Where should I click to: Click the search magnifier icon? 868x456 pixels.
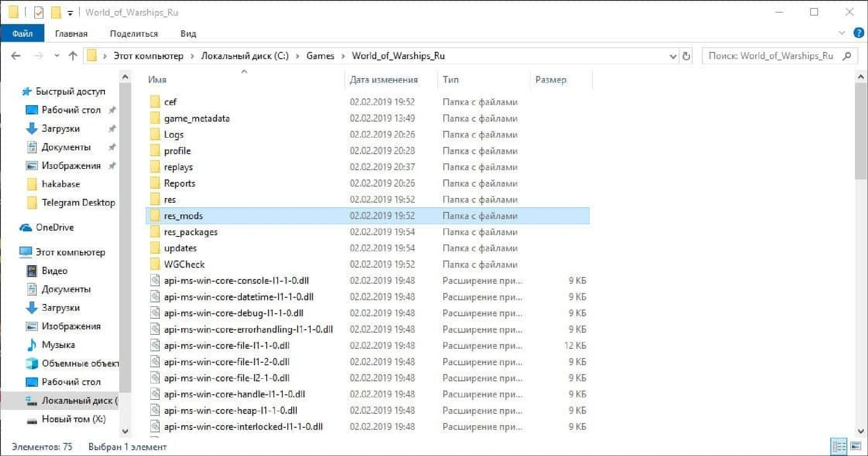(846, 56)
